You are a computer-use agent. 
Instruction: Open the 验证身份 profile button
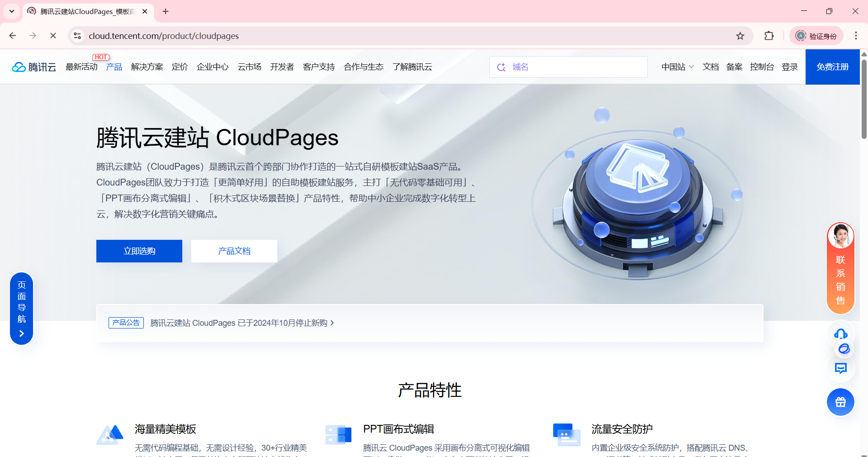[x=816, y=36]
